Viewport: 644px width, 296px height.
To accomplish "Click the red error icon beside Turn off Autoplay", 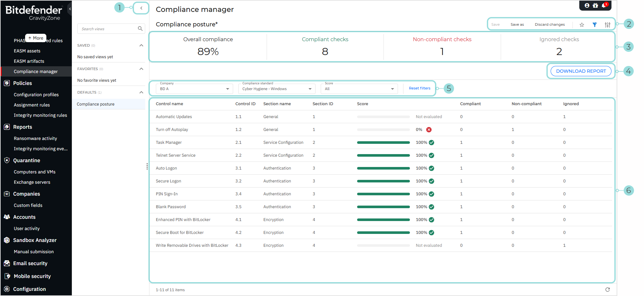I will [429, 129].
